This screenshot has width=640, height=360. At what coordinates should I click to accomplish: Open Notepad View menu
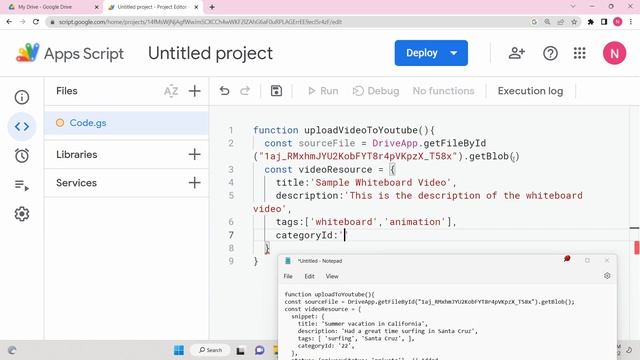click(332, 276)
